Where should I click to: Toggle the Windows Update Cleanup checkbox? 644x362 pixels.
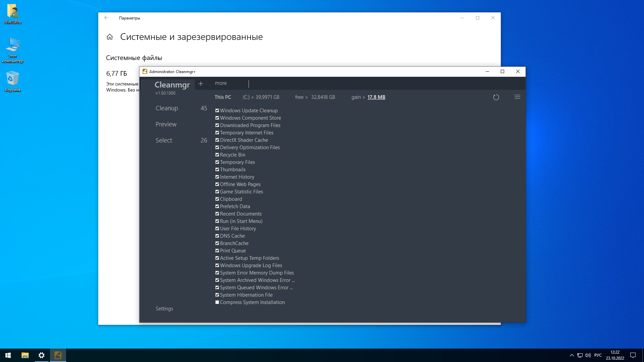pyautogui.click(x=217, y=110)
